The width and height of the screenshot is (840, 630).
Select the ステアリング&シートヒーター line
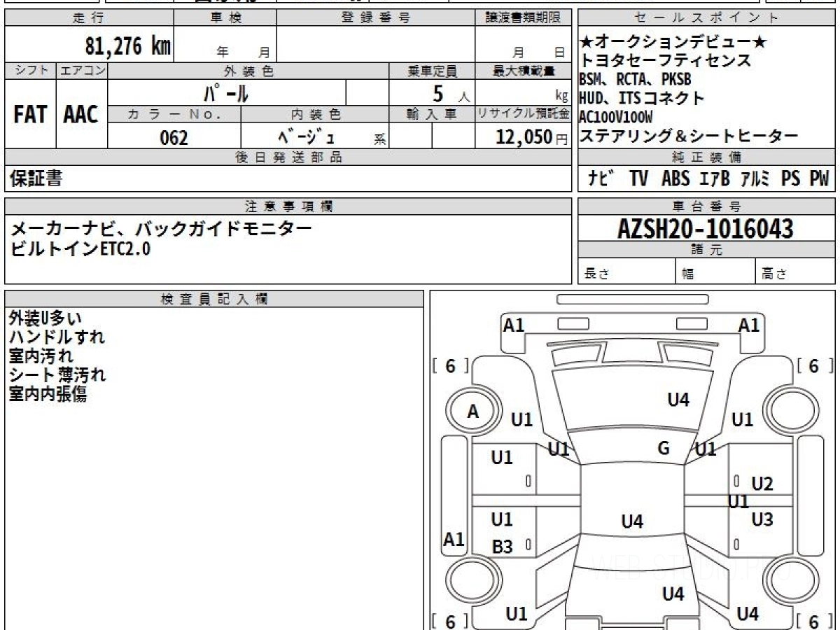(x=689, y=136)
